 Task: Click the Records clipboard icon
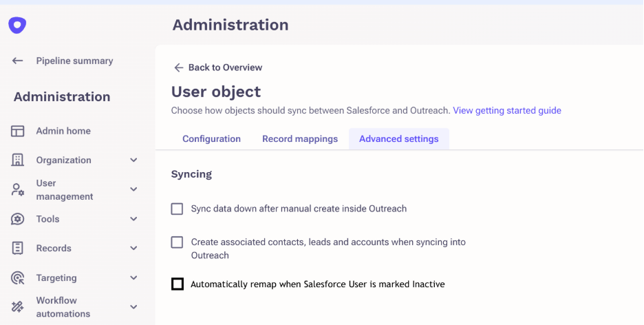point(17,248)
